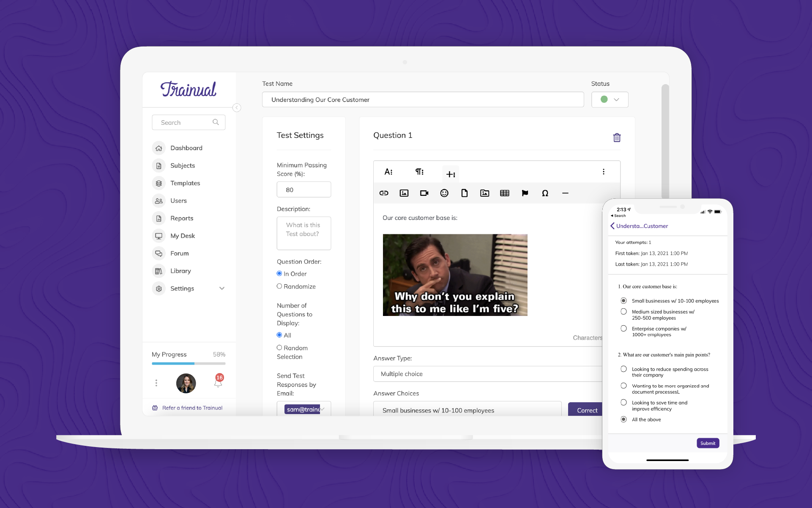Insert a special character (omega)
Viewport: 812px width, 508px height.
(545, 193)
